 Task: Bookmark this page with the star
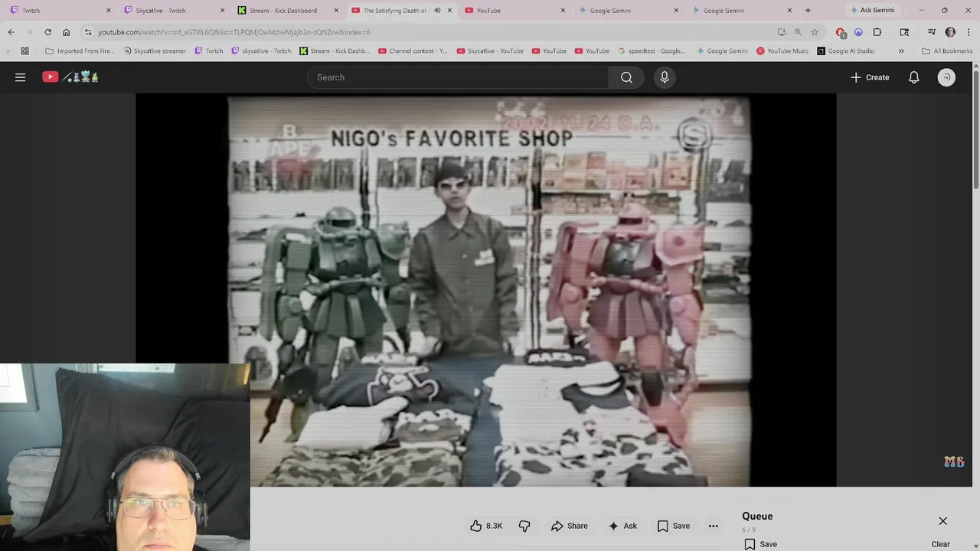[815, 32]
